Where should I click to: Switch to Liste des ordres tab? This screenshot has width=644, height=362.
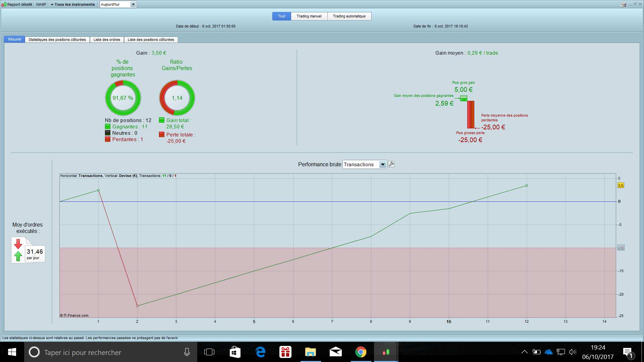click(107, 40)
